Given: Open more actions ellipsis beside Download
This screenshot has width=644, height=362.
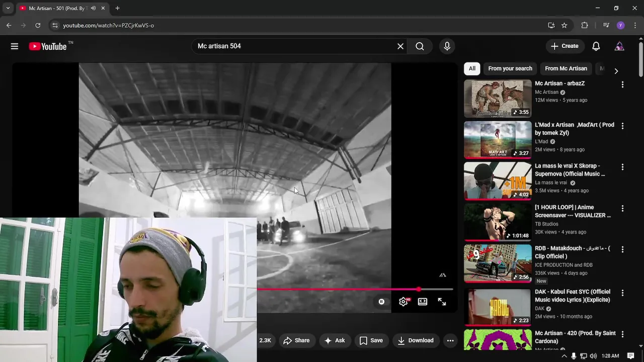Looking at the screenshot, I should 450,340.
